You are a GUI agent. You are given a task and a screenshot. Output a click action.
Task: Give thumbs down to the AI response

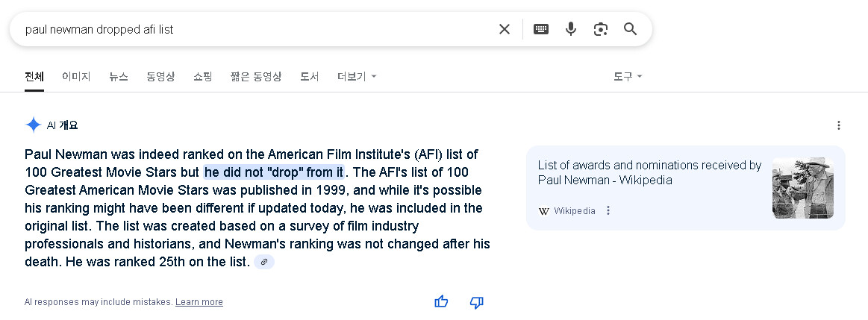[x=477, y=302]
